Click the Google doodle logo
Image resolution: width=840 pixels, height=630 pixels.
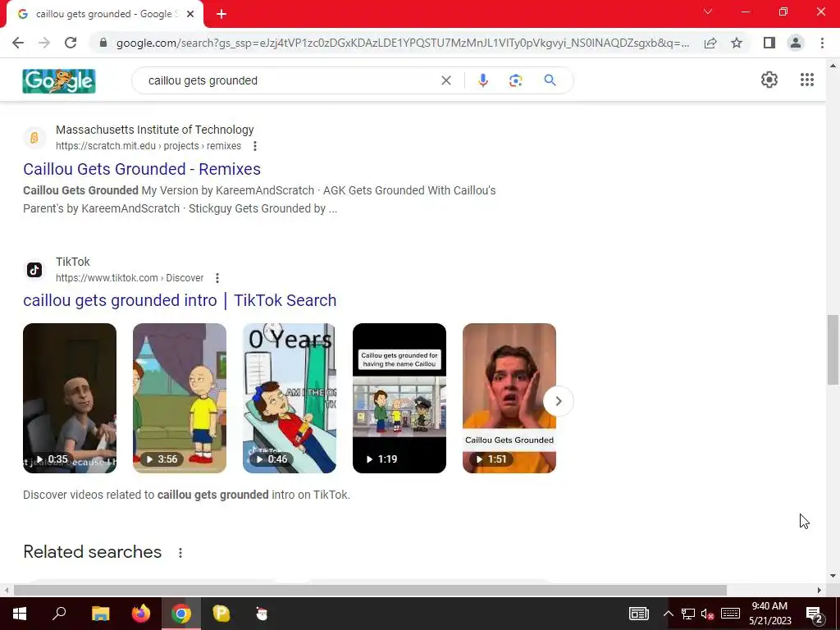pyautogui.click(x=59, y=81)
